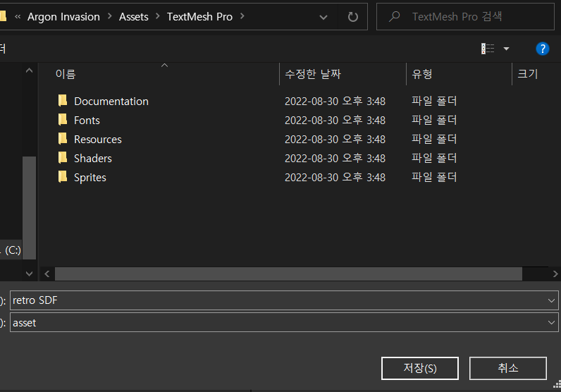Click the TextMesh Pro search field
561x392 pixels.
[x=465, y=16]
